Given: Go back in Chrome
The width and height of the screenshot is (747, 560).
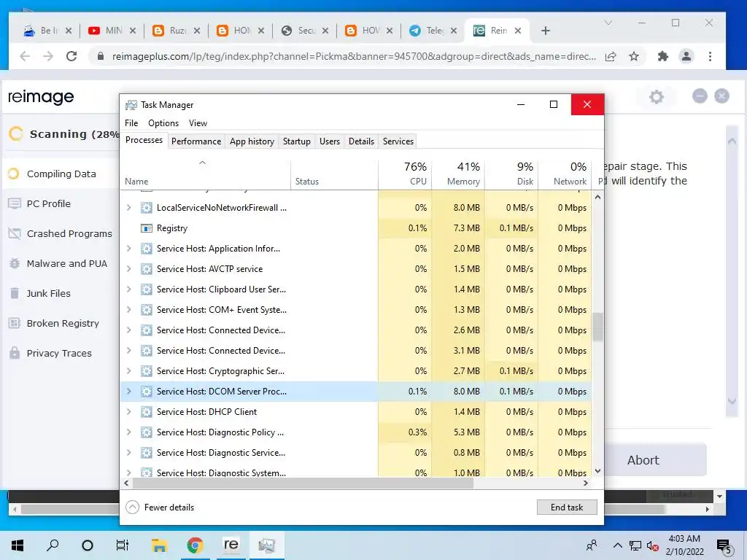Looking at the screenshot, I should [x=25, y=56].
